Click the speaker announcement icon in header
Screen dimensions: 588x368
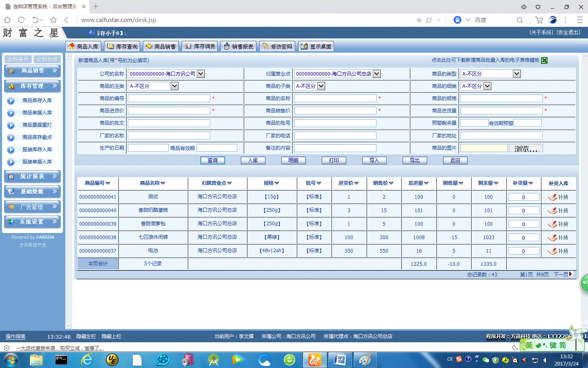point(91,33)
